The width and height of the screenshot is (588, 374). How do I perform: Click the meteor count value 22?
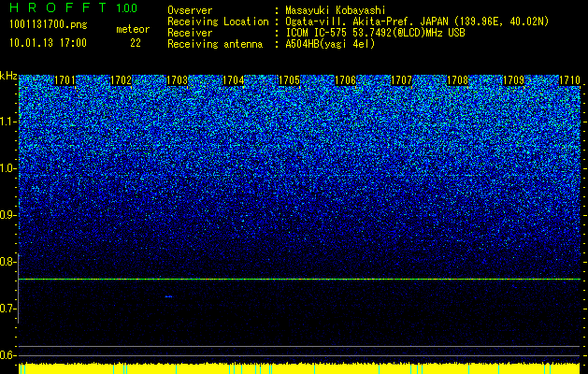tap(136, 43)
